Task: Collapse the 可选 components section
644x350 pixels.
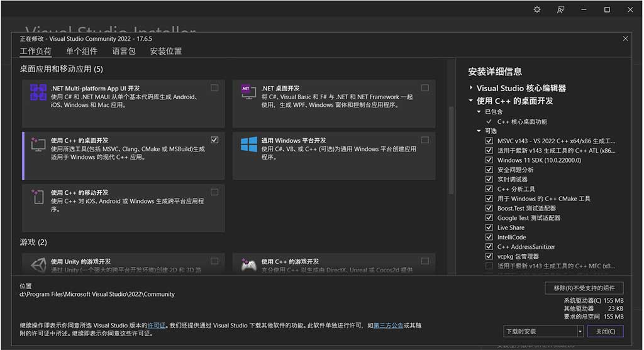Action: (x=479, y=131)
